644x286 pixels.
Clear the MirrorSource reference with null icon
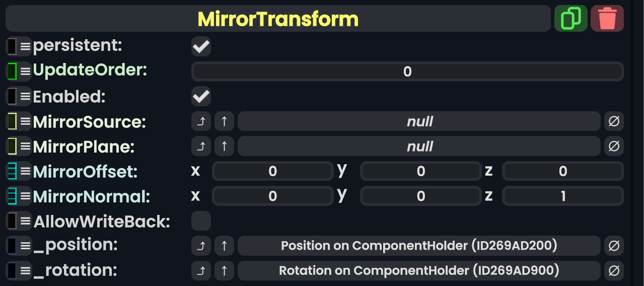pos(614,121)
